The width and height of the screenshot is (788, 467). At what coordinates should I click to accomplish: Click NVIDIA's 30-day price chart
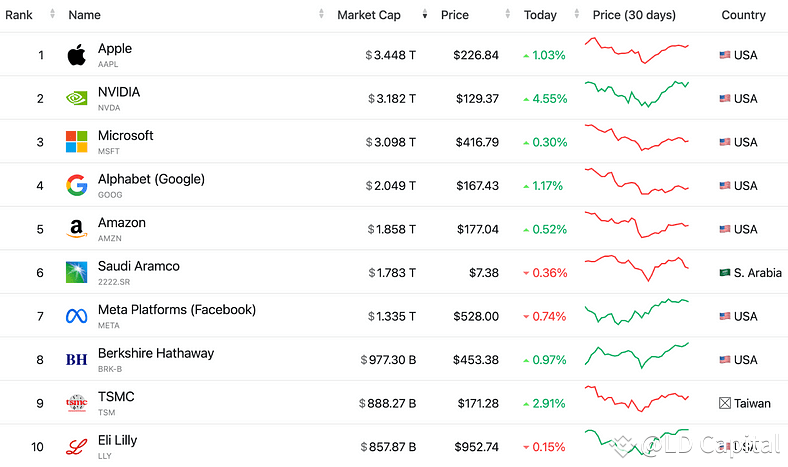click(637, 95)
